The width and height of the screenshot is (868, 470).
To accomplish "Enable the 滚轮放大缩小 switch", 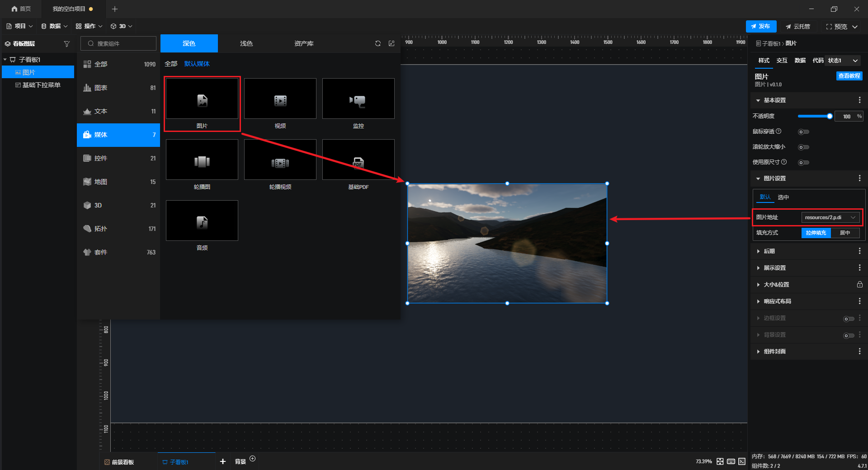I will 803,147.
